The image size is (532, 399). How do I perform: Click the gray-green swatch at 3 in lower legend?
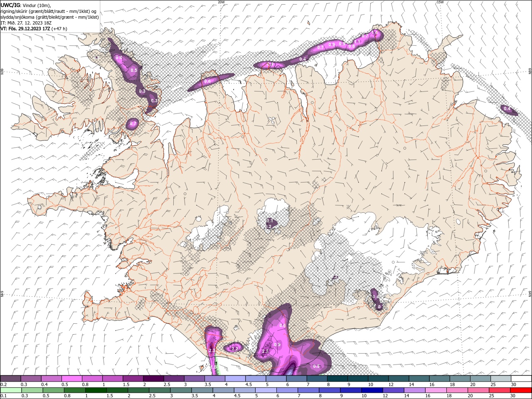click(181, 390)
